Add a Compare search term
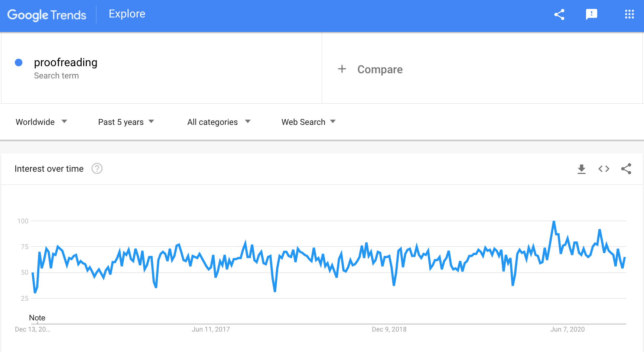 tap(380, 70)
